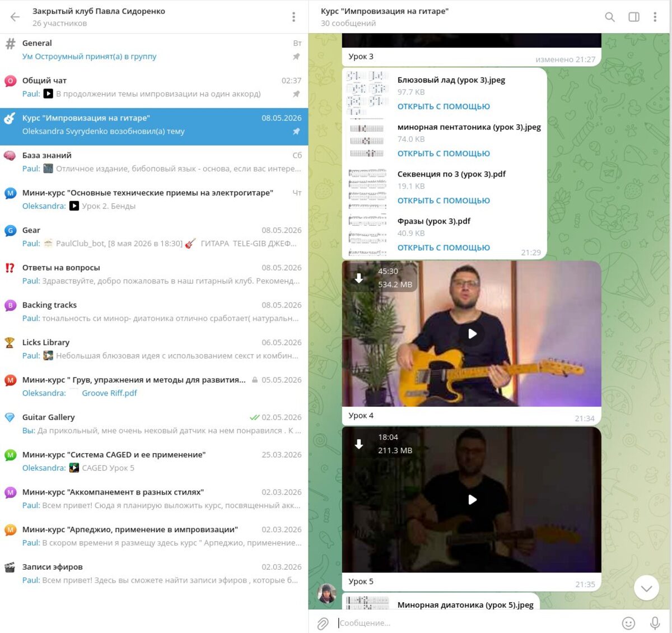Click the Закрытый клуб Павла Сидоренко header
The image size is (672, 633).
99,17
